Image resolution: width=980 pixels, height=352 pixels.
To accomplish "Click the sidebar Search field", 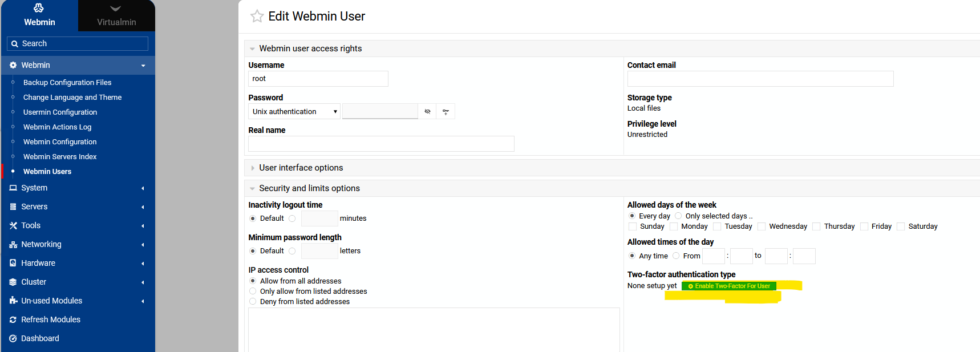I will pos(78,43).
